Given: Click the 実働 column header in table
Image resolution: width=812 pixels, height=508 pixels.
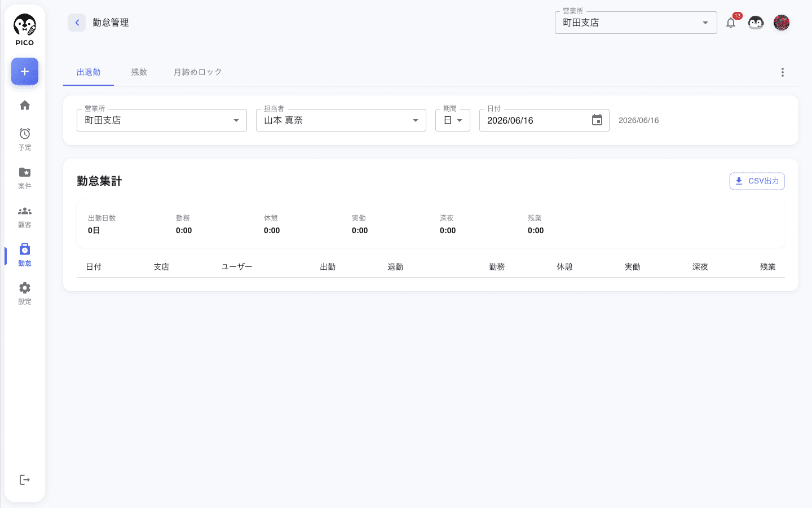Looking at the screenshot, I should pos(632,267).
